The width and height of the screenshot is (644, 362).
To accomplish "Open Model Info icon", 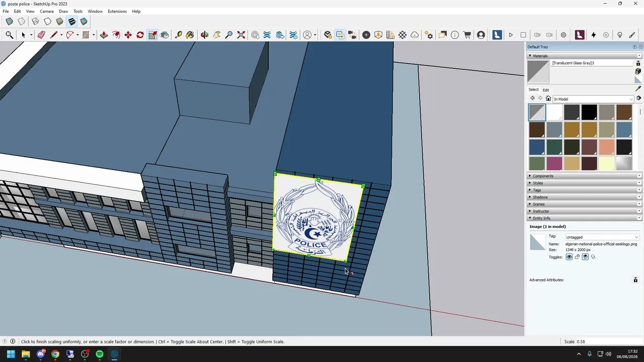I will pyautogui.click(x=455, y=35).
